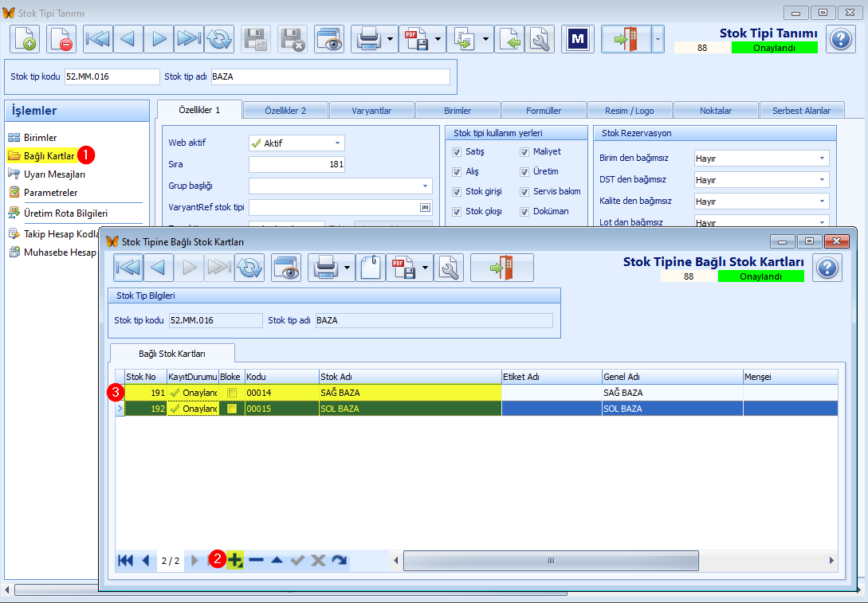Expand the printer dropdown arrow in dialog toolbar
This screenshot has height=603, width=868.
[x=347, y=268]
